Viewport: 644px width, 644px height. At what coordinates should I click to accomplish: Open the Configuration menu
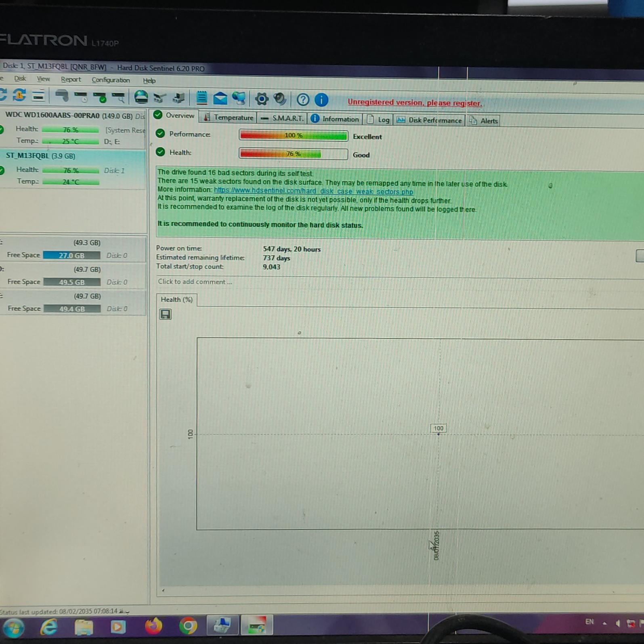(111, 80)
